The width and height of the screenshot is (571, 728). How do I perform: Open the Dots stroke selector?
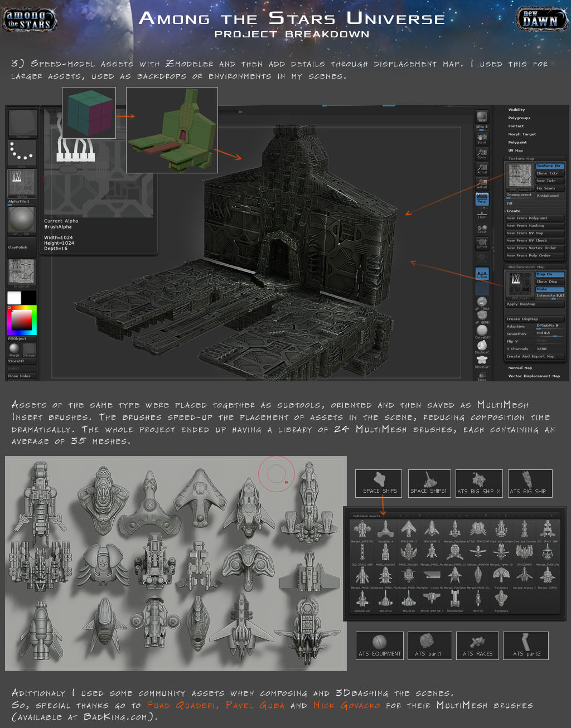[x=22, y=153]
